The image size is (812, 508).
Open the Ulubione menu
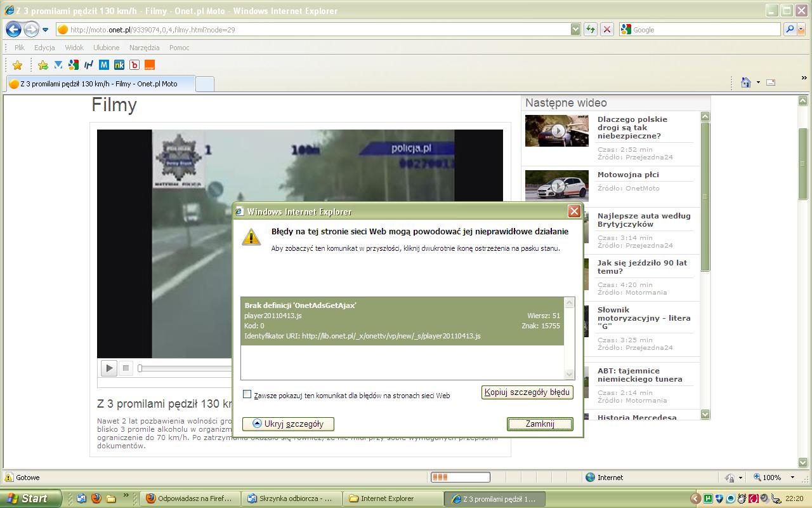pos(106,48)
